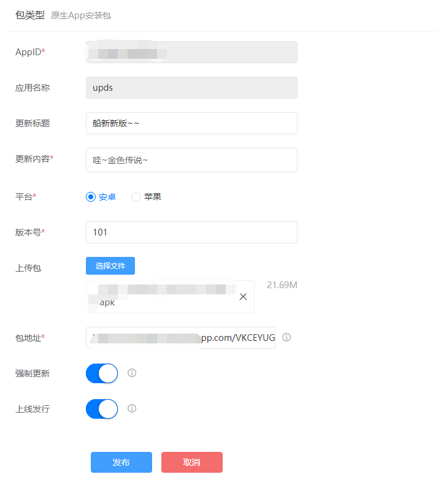Click the 选择文件 upload button
The height and width of the screenshot is (504, 438).
coord(110,266)
